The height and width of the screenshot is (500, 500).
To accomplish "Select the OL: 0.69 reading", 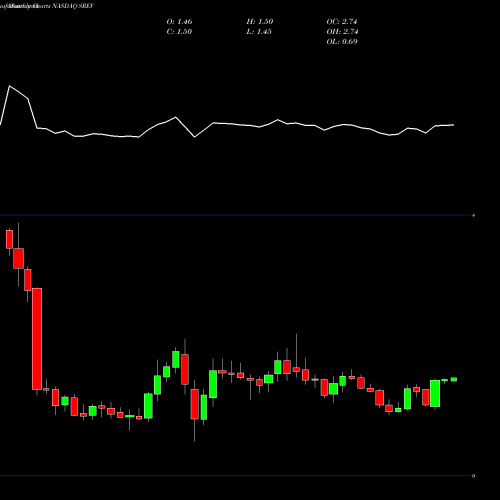I will (342, 42).
